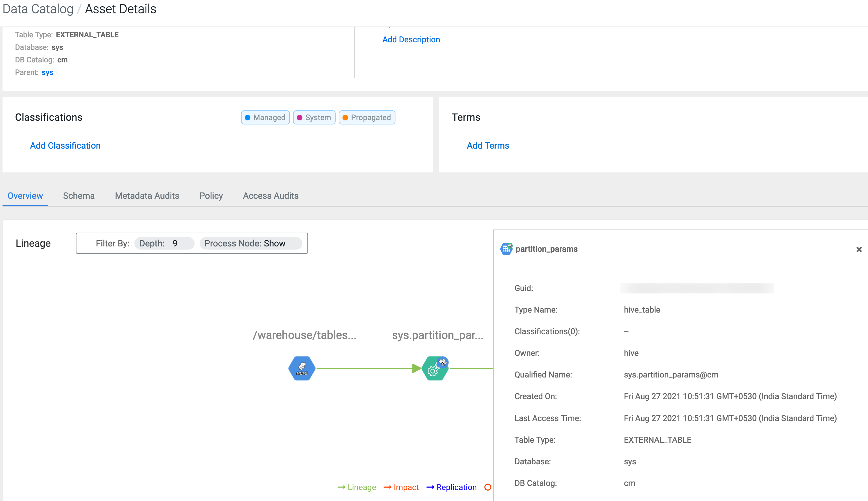Open the Depth filter dropdown
The width and height of the screenshot is (868, 501).
[164, 243]
